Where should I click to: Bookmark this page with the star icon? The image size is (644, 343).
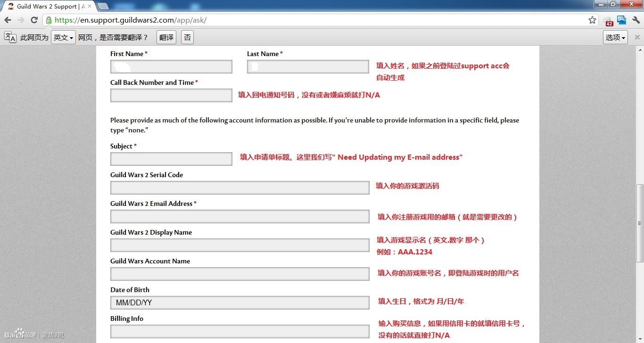click(x=592, y=20)
